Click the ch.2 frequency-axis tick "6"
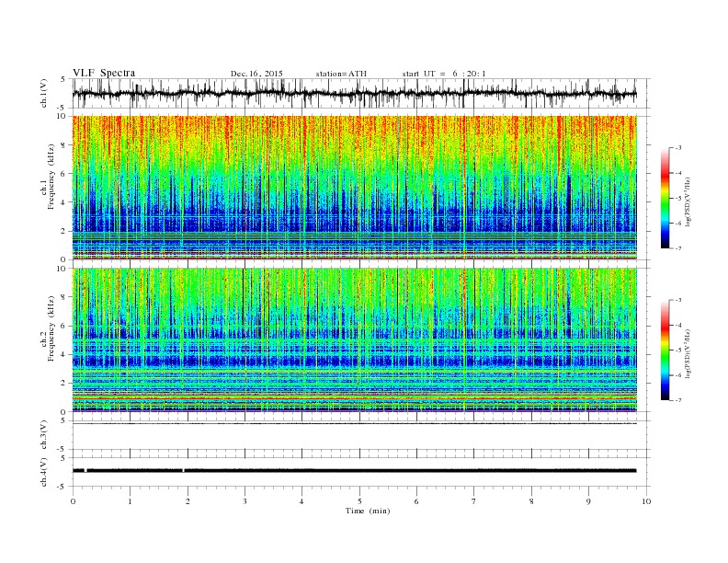The image size is (728, 563). coord(64,326)
